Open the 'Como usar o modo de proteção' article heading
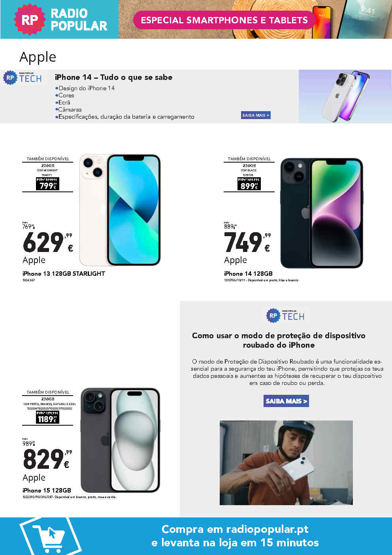The width and height of the screenshot is (392, 555). pyautogui.click(x=279, y=340)
